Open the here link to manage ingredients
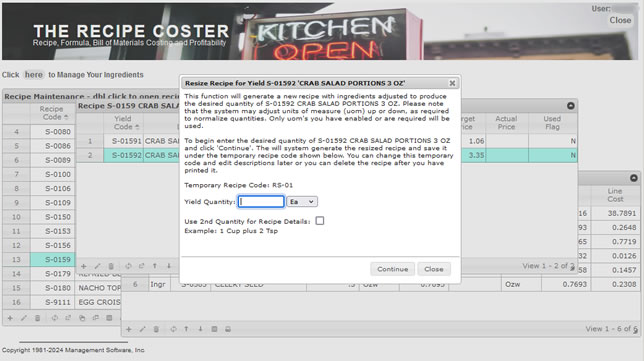The image size is (644, 361). 34,75
